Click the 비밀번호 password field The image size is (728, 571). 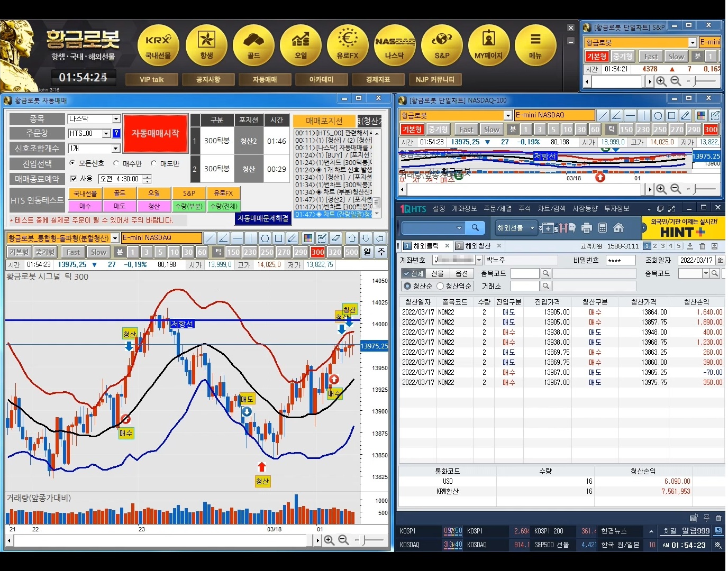[621, 260]
